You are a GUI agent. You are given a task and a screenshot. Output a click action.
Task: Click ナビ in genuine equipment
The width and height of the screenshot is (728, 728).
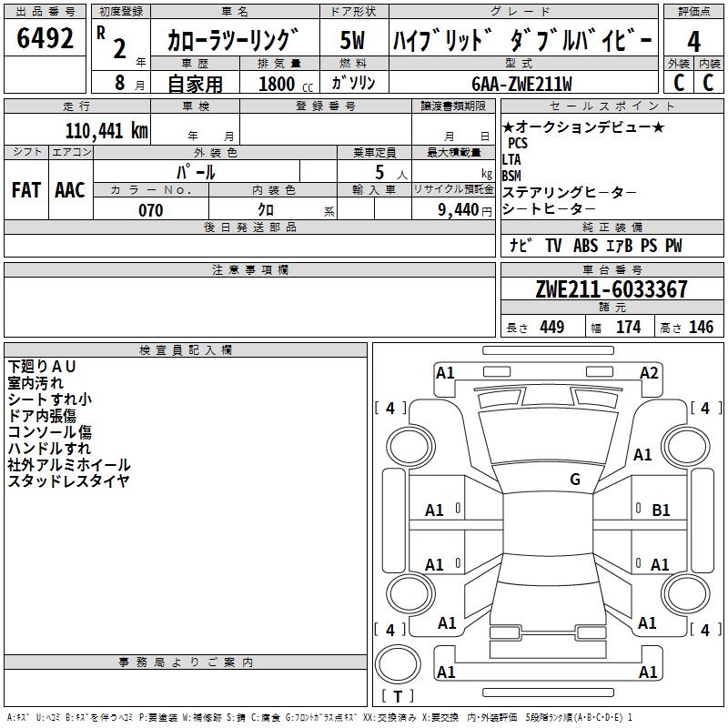pyautogui.click(x=521, y=245)
